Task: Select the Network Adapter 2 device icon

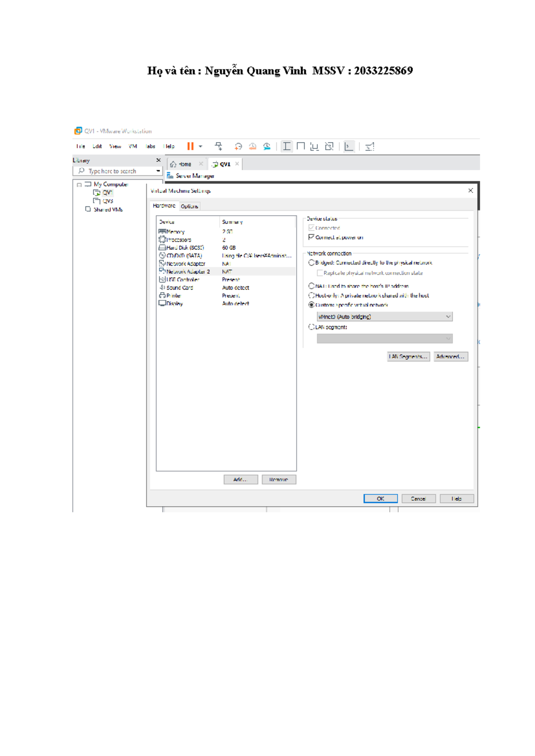Action: 162,271
